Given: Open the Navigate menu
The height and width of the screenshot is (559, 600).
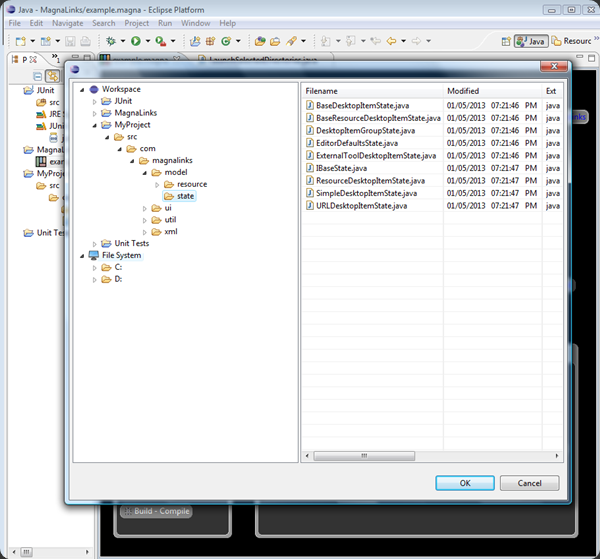Looking at the screenshot, I should (68, 23).
